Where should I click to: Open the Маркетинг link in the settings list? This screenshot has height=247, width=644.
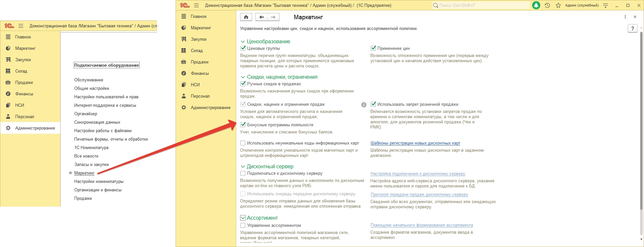click(x=84, y=173)
